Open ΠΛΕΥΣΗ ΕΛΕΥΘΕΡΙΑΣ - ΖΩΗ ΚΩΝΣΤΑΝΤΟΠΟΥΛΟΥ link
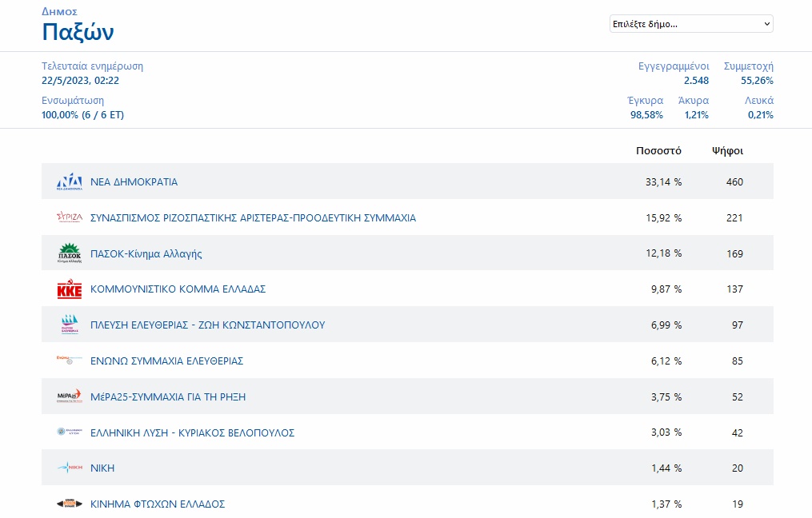Image resolution: width=812 pixels, height=518 pixels. tap(207, 325)
